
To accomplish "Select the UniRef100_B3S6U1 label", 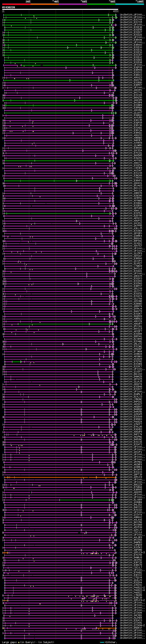I will 131,271.
